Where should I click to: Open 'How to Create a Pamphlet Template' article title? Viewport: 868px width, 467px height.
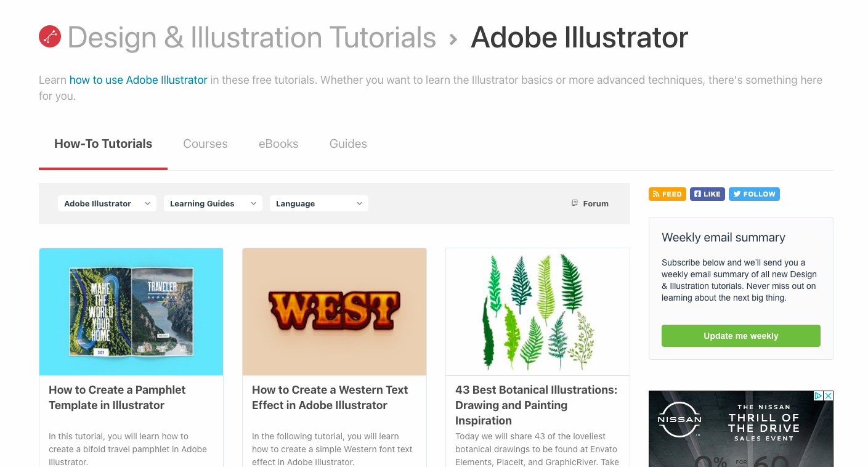click(x=117, y=397)
